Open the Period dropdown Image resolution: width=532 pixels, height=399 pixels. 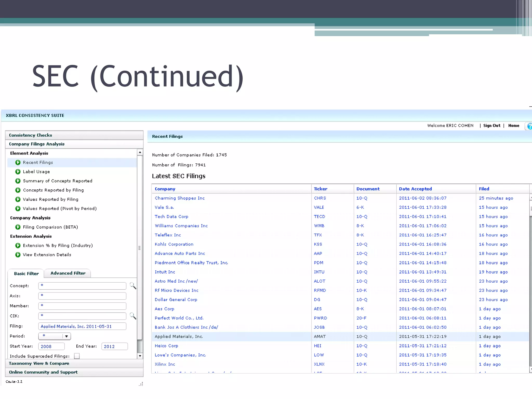coord(66,336)
